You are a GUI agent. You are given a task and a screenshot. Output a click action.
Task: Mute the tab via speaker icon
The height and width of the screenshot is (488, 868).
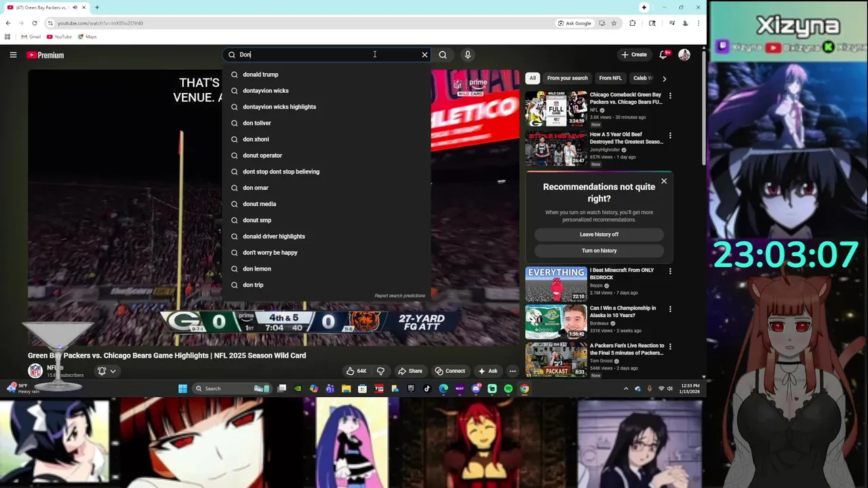(75, 7)
